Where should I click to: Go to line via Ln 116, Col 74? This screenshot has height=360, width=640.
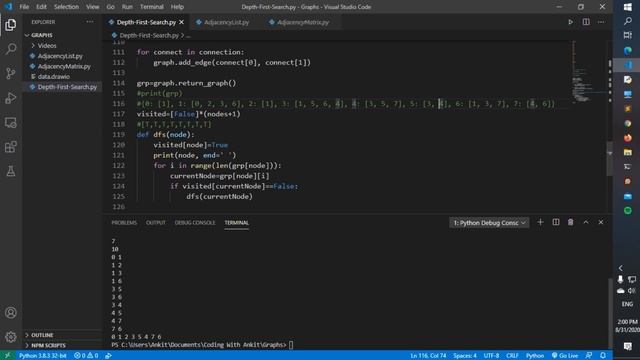428,356
